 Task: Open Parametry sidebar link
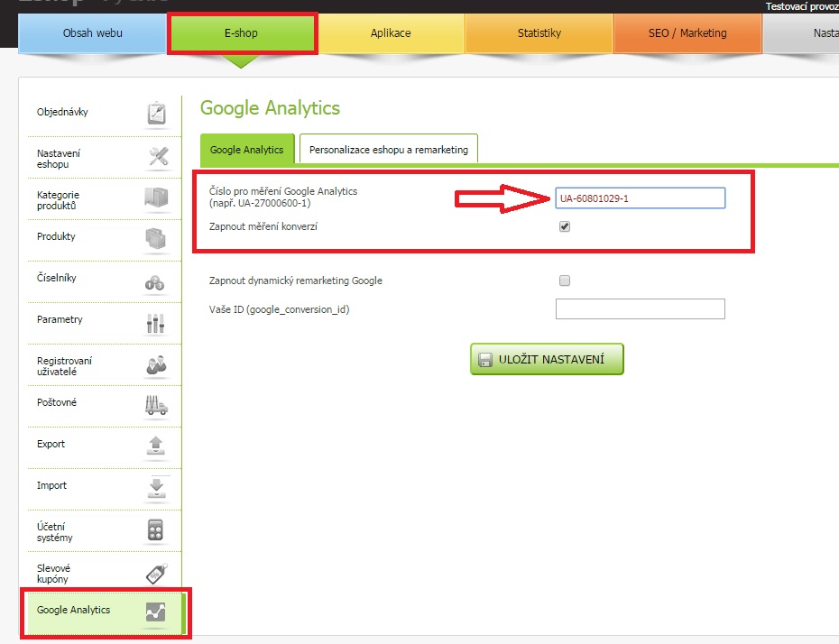(60, 319)
